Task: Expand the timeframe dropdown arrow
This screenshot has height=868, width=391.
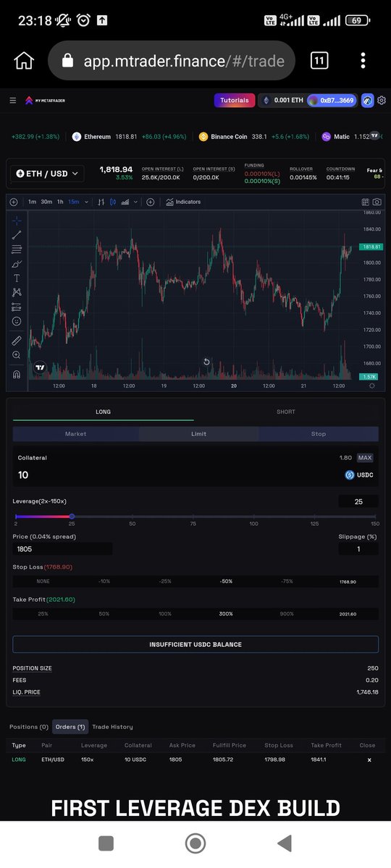Action: tap(87, 202)
